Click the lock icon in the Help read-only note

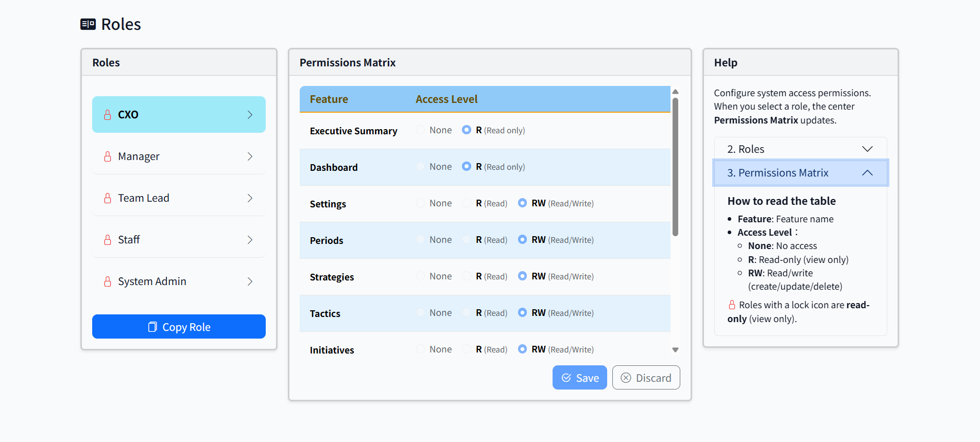[x=732, y=304]
